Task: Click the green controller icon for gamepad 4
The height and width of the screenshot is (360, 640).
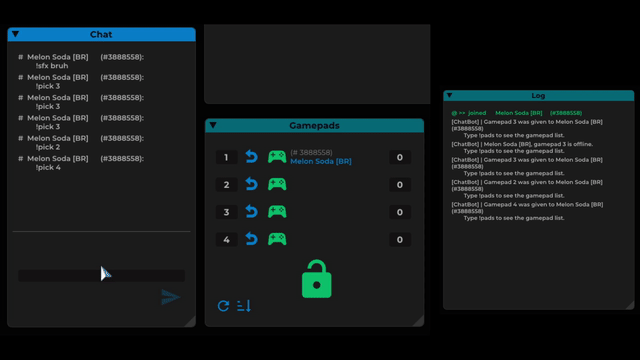Action: click(x=277, y=239)
